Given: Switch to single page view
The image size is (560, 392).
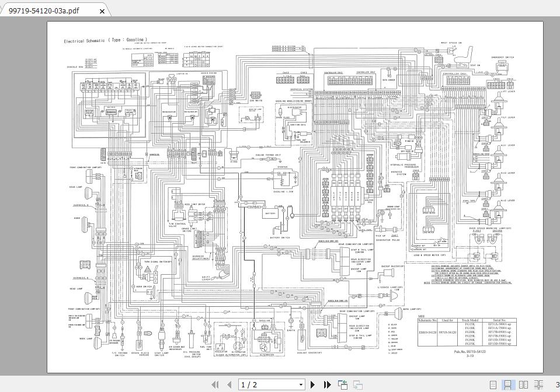Looking at the screenshot, I should 493,384.
